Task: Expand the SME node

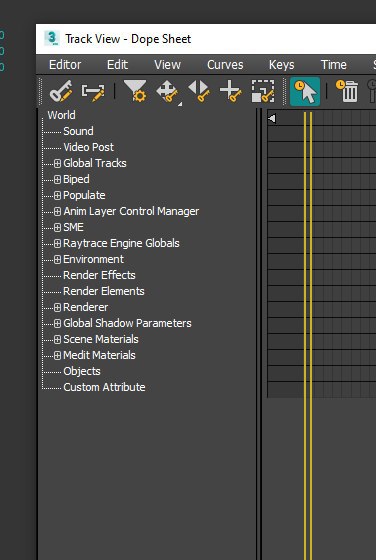Action: pyautogui.click(x=57, y=228)
